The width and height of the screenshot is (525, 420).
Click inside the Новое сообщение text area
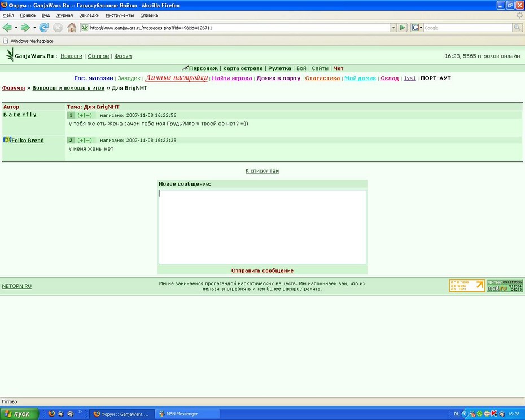(262, 227)
